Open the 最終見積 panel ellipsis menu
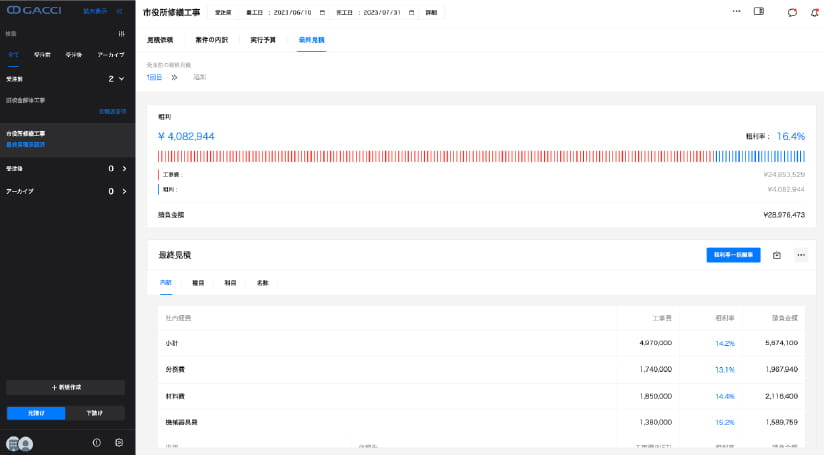 800,255
